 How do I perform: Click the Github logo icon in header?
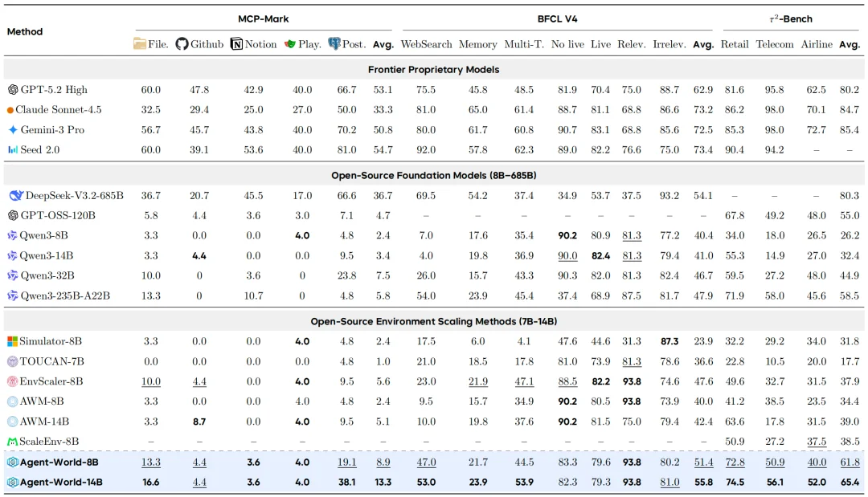(x=182, y=43)
